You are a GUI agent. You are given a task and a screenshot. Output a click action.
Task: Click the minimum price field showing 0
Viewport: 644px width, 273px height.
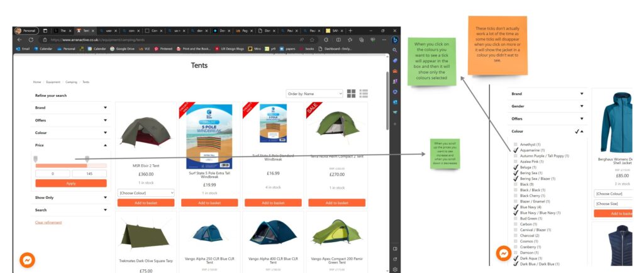[53, 174]
